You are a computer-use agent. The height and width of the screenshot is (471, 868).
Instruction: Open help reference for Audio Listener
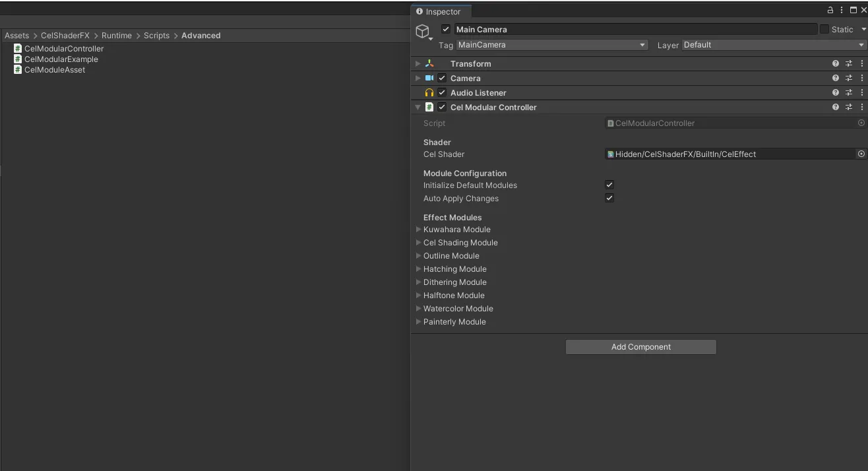[x=836, y=93]
